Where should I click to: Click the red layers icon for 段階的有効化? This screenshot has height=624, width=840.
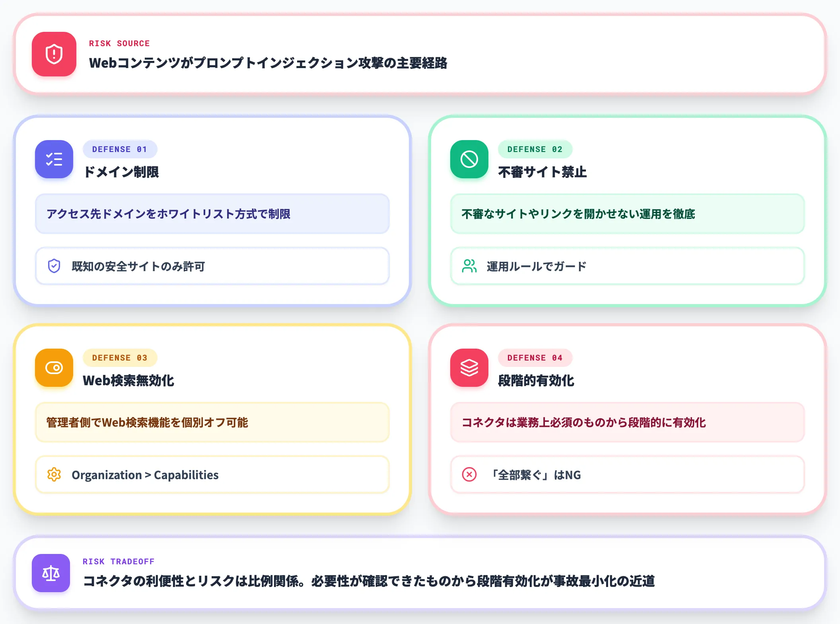click(469, 368)
